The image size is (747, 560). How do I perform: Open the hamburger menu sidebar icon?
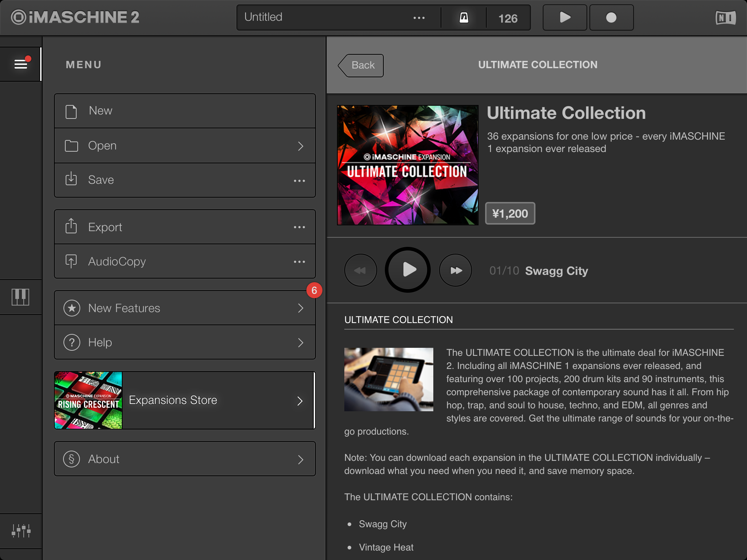(x=21, y=64)
